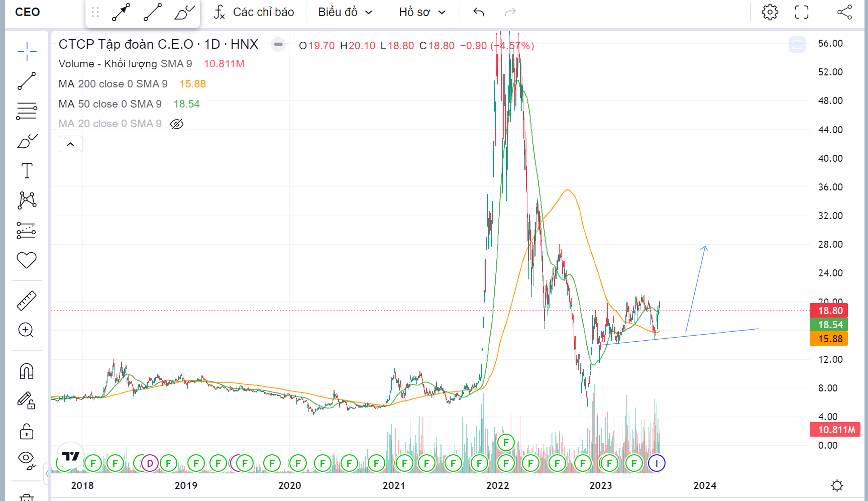
Task: Select the Text annotation tool
Action: [27, 171]
